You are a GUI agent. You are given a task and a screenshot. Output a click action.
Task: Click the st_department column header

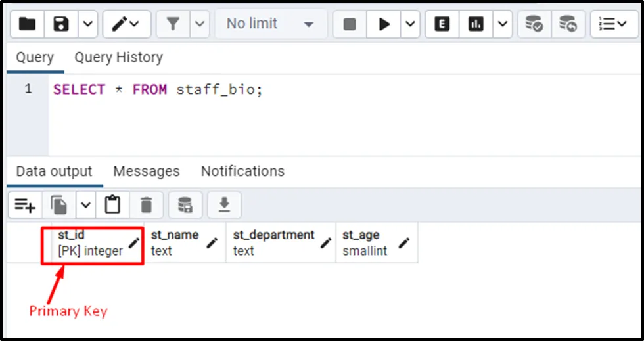273,235
